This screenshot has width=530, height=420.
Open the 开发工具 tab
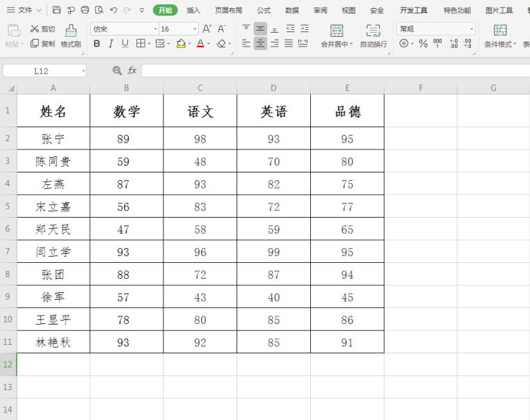(x=413, y=10)
